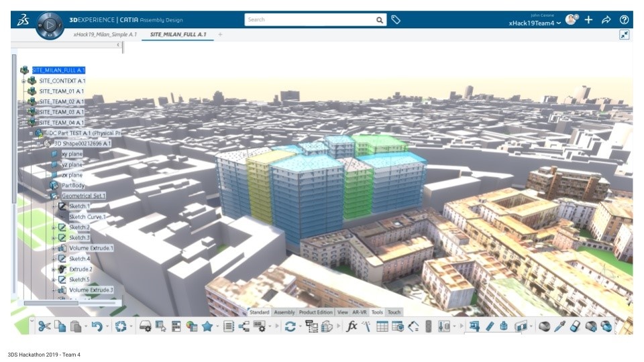644x362 pixels.
Task: Select xy plane in tree
Action: coord(72,154)
